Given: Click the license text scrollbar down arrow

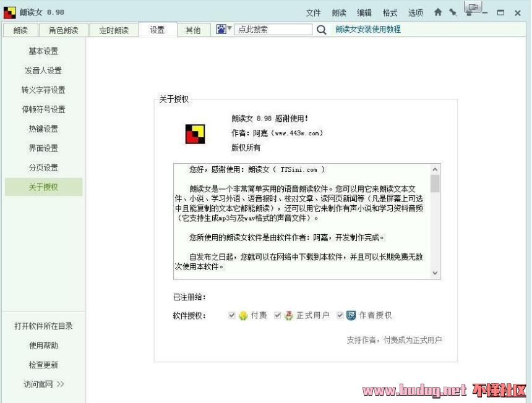Looking at the screenshot, I should (x=435, y=273).
